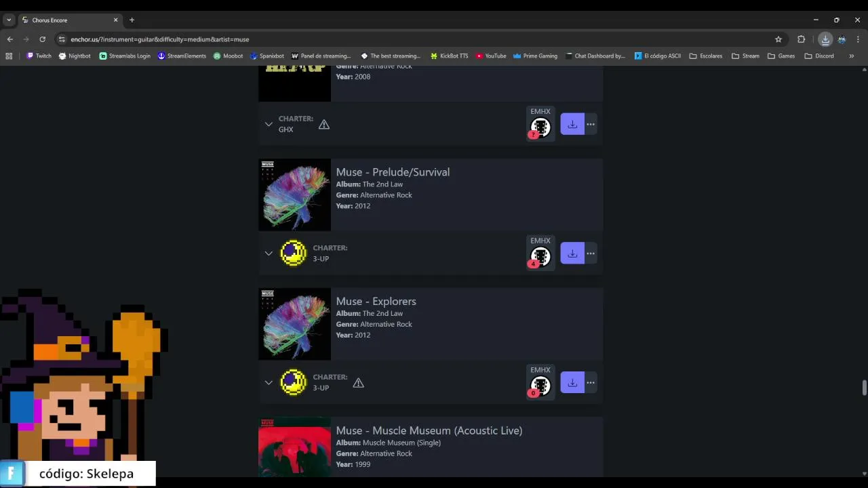Click warning triangle on Explorers row

[359, 383]
